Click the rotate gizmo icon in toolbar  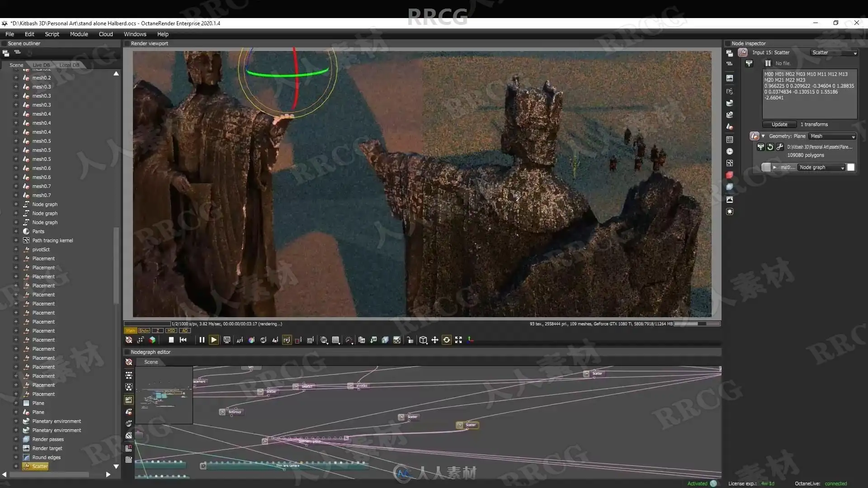click(446, 340)
